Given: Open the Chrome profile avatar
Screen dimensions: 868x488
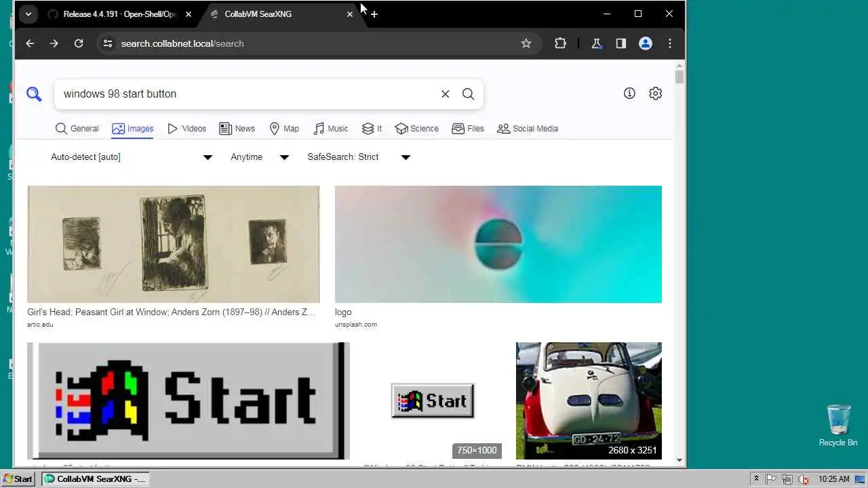Looking at the screenshot, I should (x=646, y=43).
